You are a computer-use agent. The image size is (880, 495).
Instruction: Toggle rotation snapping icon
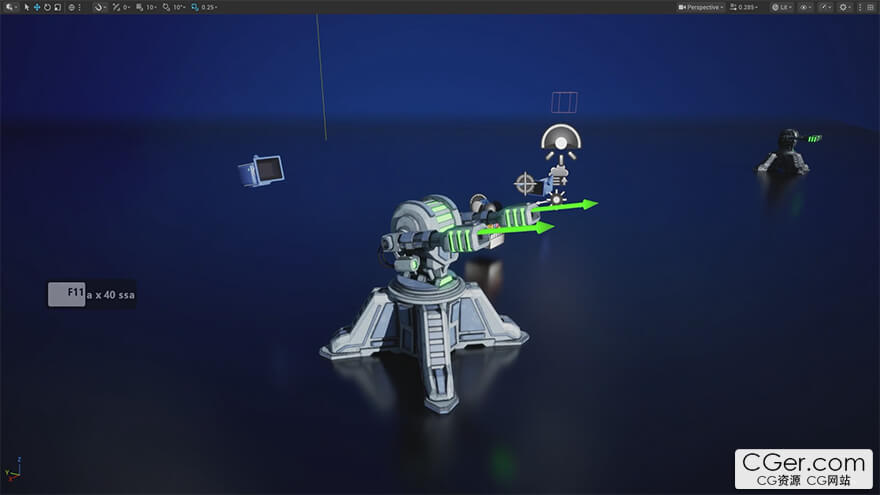coord(166,7)
